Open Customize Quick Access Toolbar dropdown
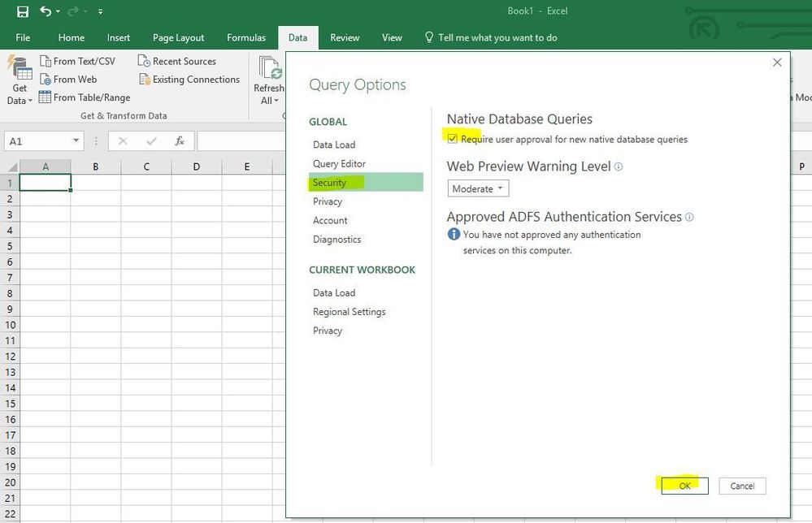The height and width of the screenshot is (523, 812). [100, 11]
